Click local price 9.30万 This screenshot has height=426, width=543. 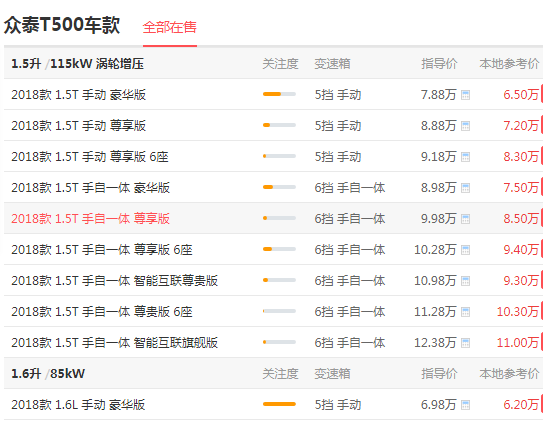pos(521,281)
